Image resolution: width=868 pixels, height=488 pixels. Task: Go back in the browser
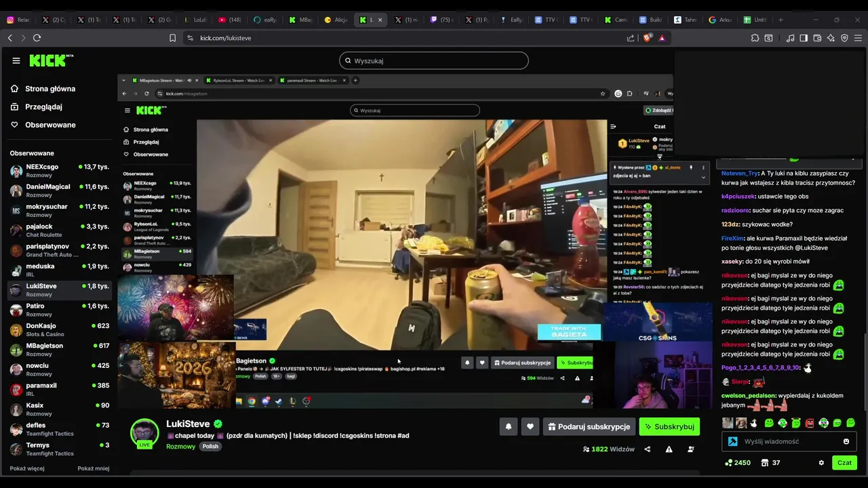click(x=9, y=38)
